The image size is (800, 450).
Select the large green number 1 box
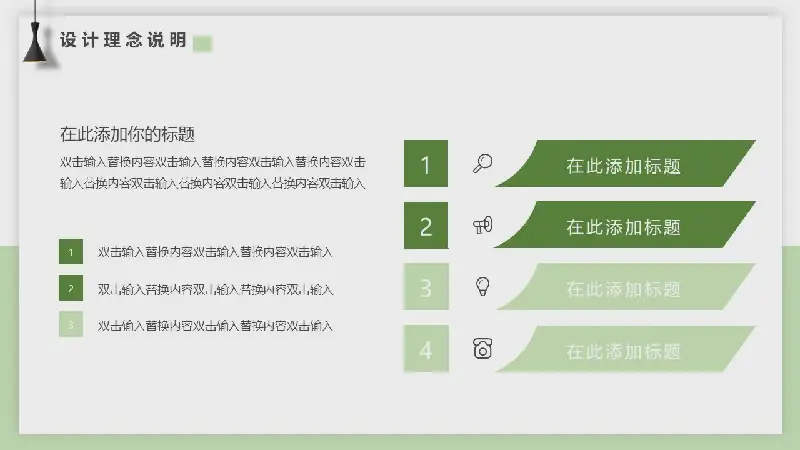pyautogui.click(x=426, y=164)
